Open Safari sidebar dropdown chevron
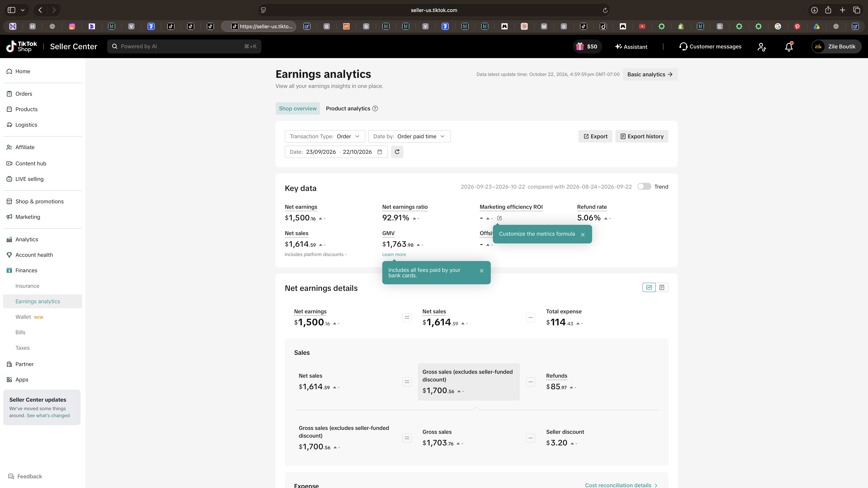 point(23,10)
